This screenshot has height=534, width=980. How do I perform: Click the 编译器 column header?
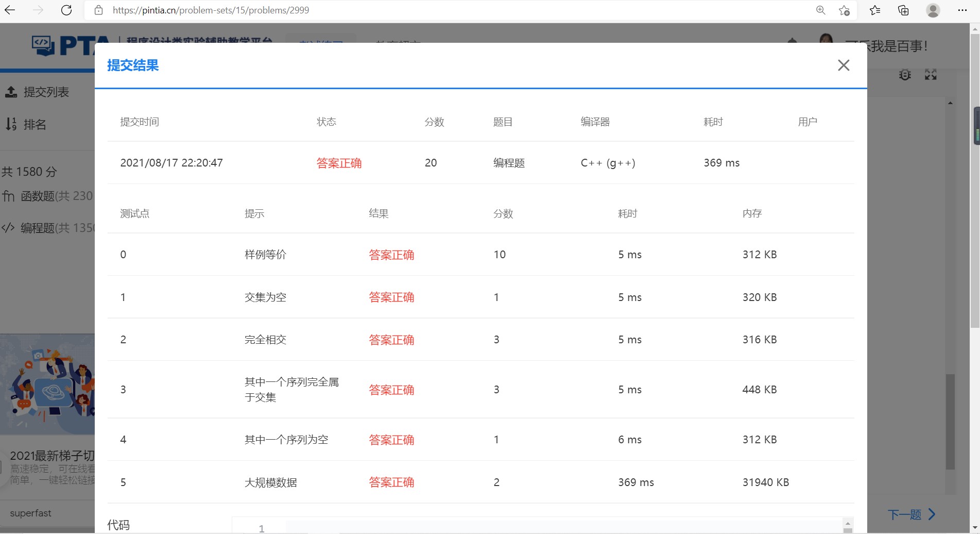tap(595, 122)
